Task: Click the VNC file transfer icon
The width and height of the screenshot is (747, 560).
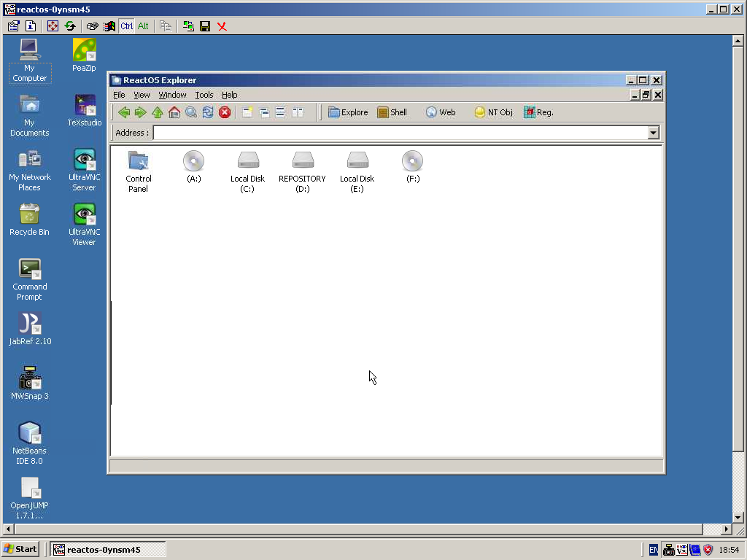Action: (x=166, y=26)
